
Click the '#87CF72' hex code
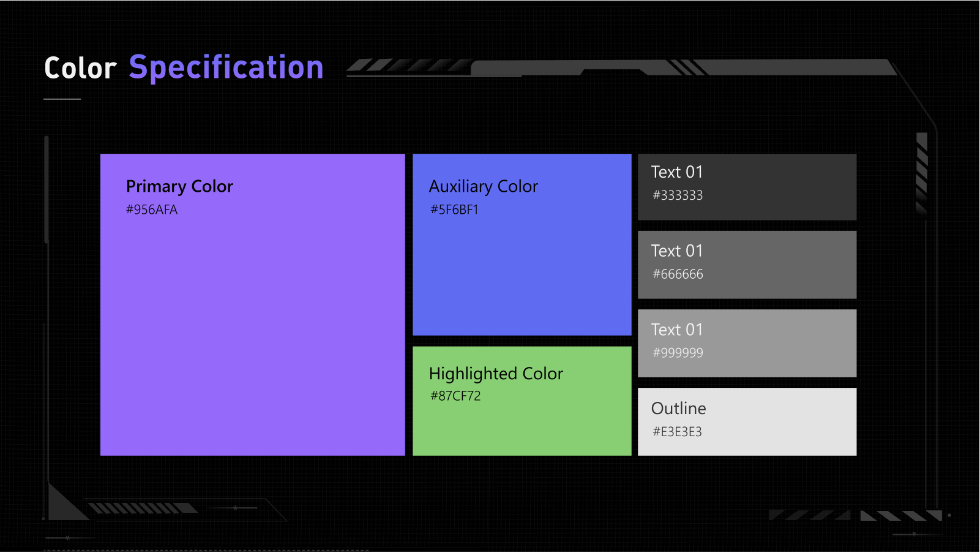click(455, 396)
